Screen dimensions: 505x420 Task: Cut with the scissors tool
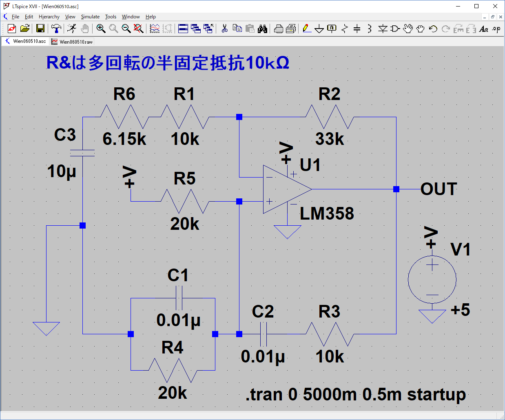[224, 29]
